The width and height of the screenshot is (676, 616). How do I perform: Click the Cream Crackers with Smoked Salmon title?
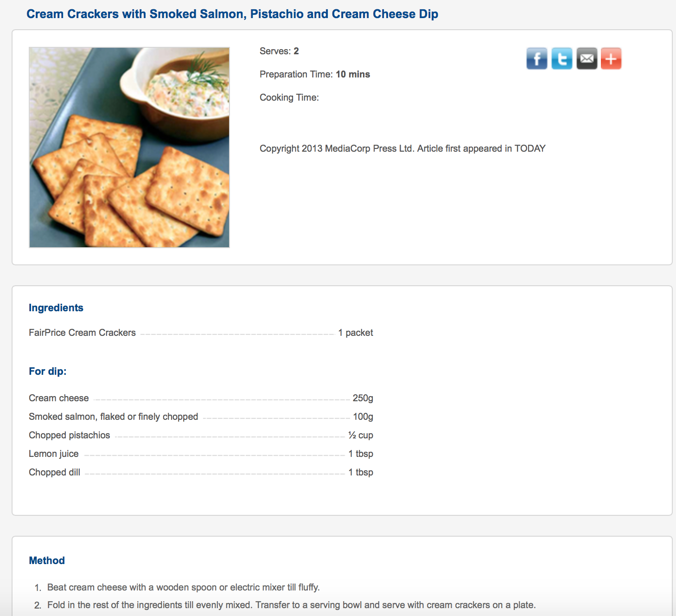(232, 14)
